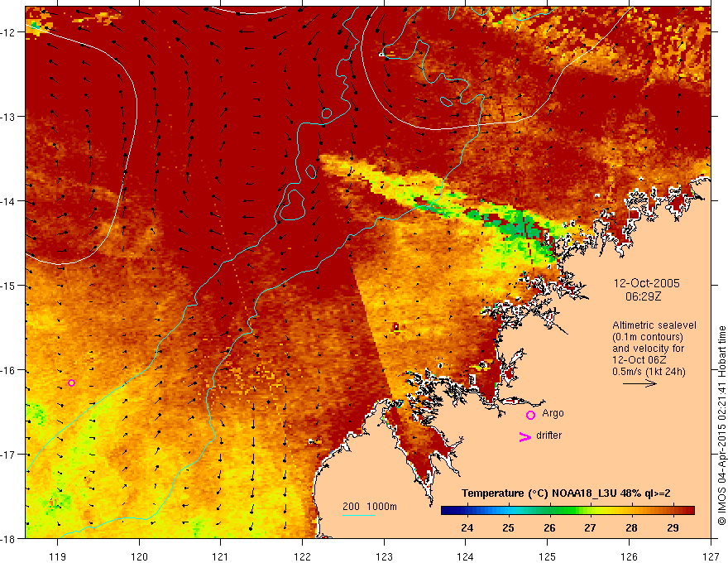Click the latitude axis label "-17"

(8, 455)
